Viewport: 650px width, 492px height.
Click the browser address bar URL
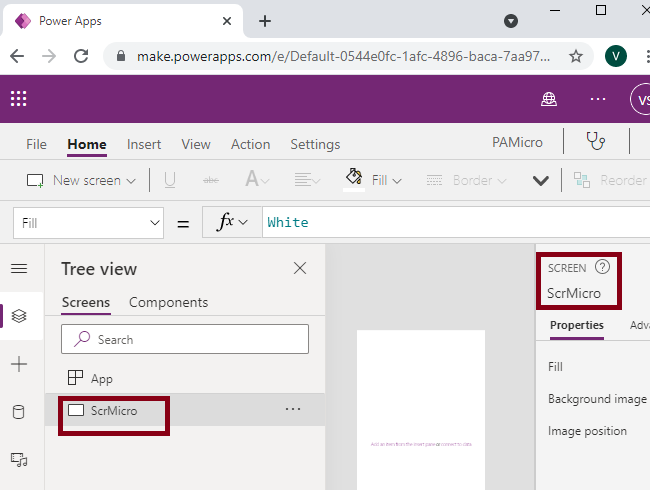click(344, 56)
